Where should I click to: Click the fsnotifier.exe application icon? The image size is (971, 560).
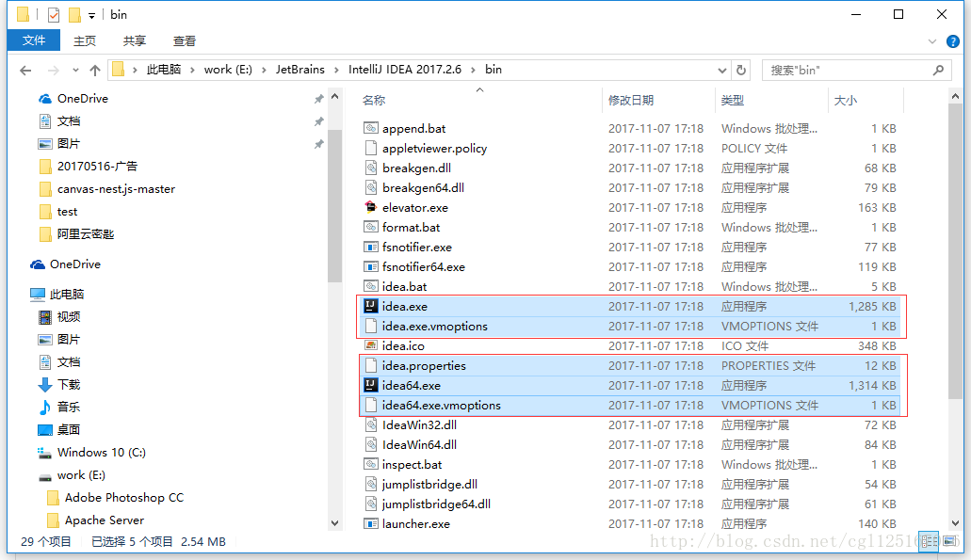(x=370, y=247)
